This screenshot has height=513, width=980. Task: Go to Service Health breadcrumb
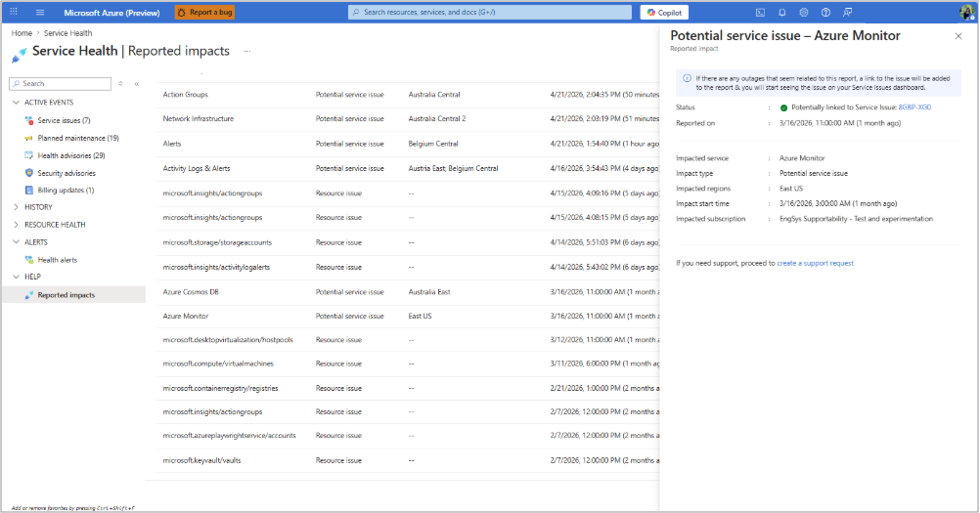tap(67, 33)
